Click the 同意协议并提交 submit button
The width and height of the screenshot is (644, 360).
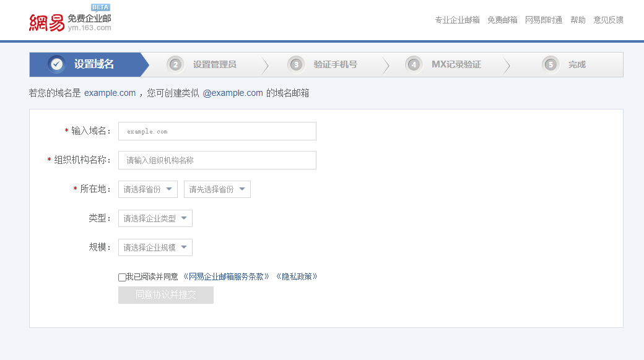[x=165, y=295]
